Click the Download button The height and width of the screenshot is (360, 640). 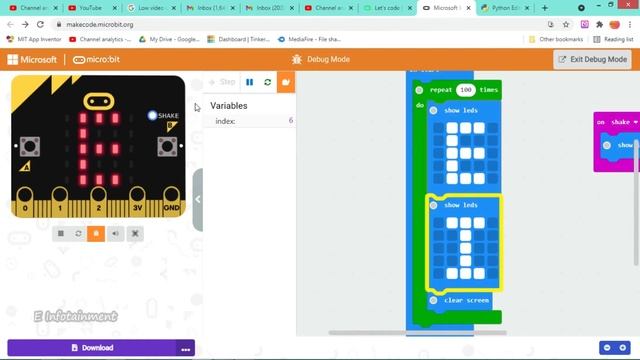(92, 348)
